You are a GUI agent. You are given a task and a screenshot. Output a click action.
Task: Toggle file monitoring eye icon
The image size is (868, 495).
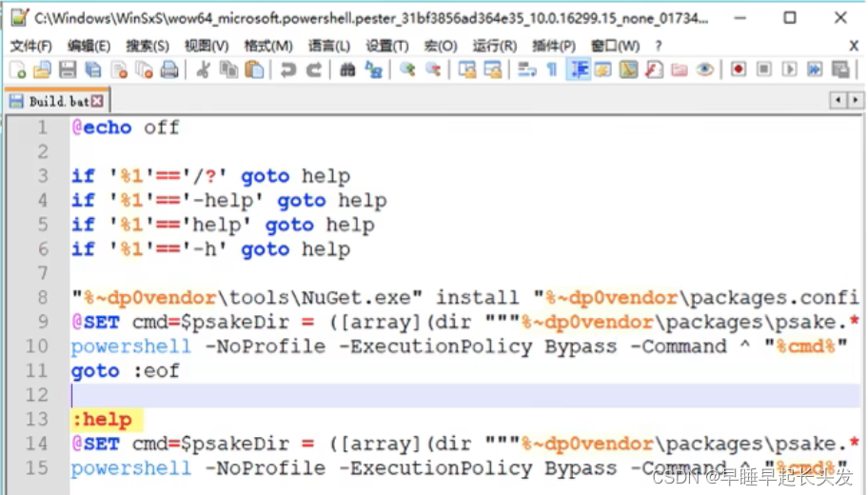pyautogui.click(x=704, y=69)
